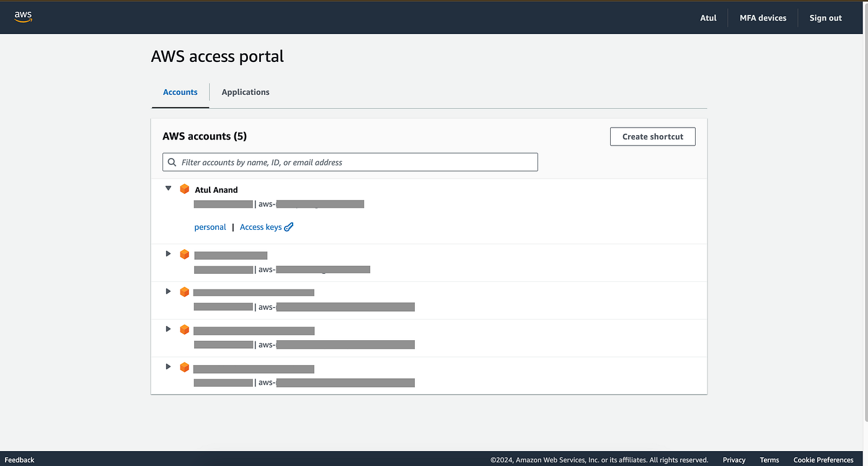868x466 pixels.
Task: Click the Create shortcut button
Action: pyautogui.click(x=652, y=136)
